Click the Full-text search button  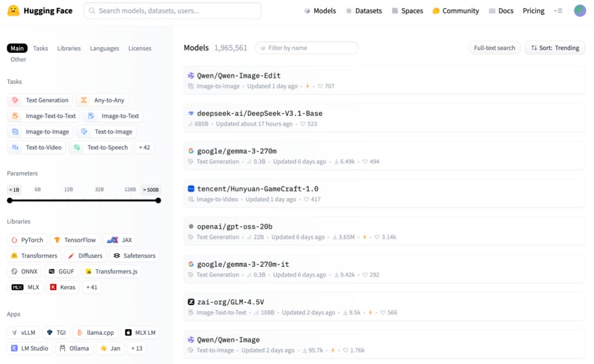[x=494, y=48]
